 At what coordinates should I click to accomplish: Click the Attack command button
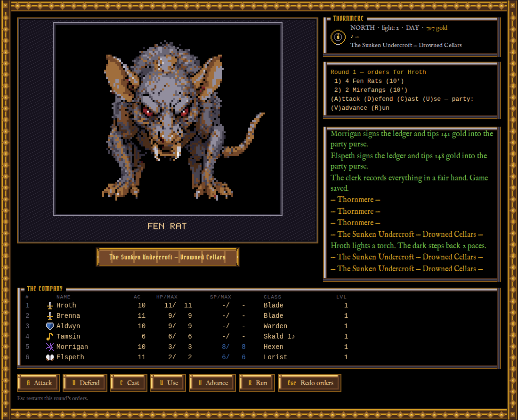point(38,383)
